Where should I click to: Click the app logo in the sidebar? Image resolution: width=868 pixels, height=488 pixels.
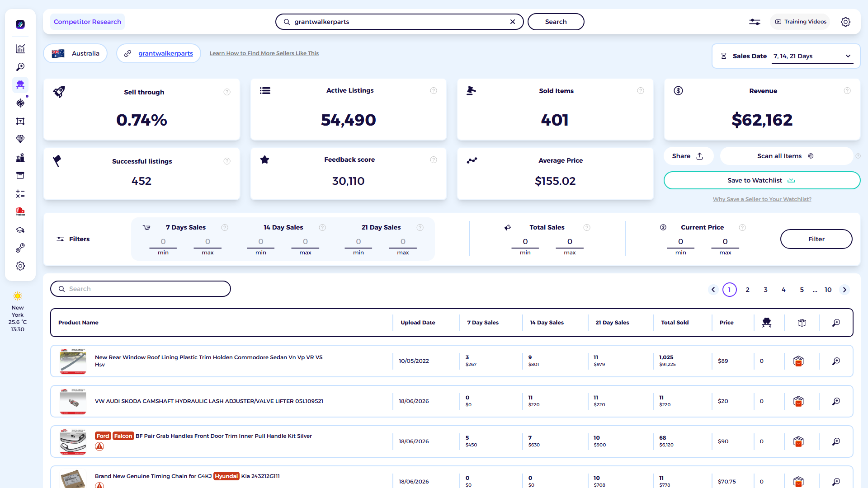tap(20, 24)
